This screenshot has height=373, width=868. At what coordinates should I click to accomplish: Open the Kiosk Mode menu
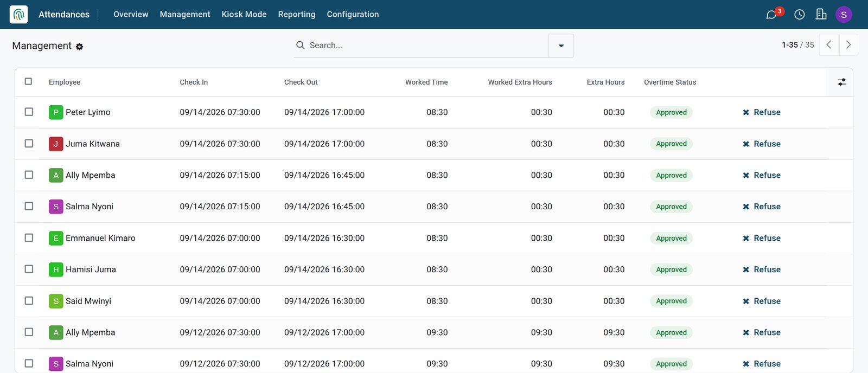(244, 15)
